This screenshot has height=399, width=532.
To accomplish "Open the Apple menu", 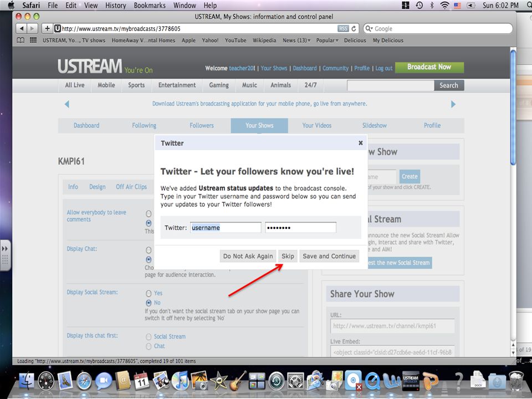I will pyautogui.click(x=11, y=5).
